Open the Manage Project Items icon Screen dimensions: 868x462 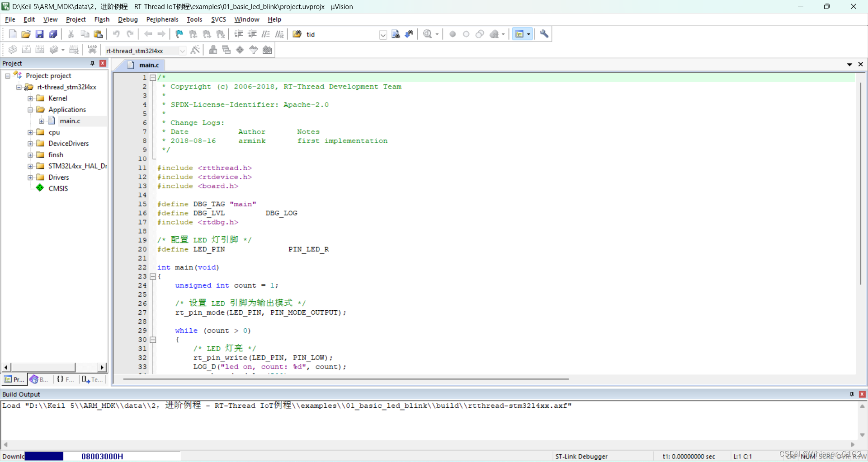[226, 50]
